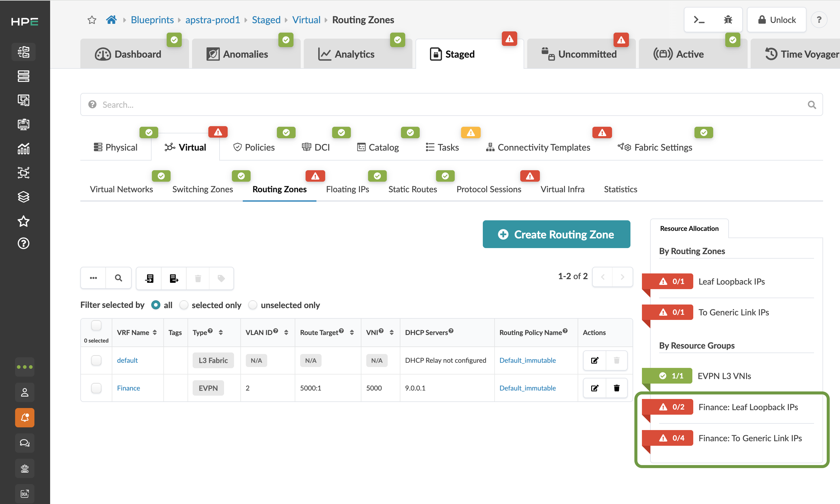840x504 pixels.
Task: Open the chat bubbles icon in sidebar
Action: coord(25,443)
